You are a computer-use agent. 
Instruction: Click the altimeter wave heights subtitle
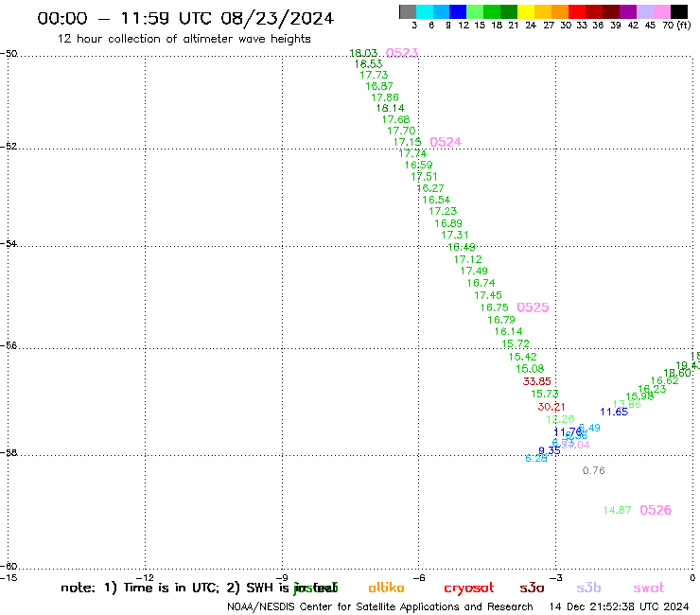184,39
